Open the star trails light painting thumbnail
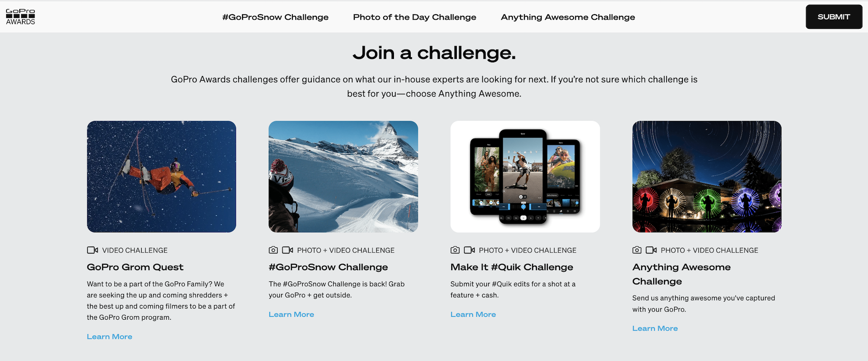Image resolution: width=868 pixels, height=361 pixels. 707,176
